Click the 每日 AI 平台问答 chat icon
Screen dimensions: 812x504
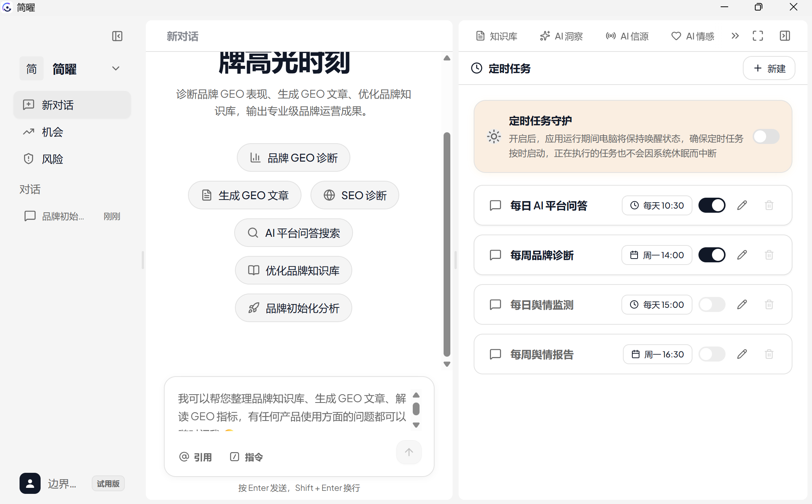tap(495, 205)
